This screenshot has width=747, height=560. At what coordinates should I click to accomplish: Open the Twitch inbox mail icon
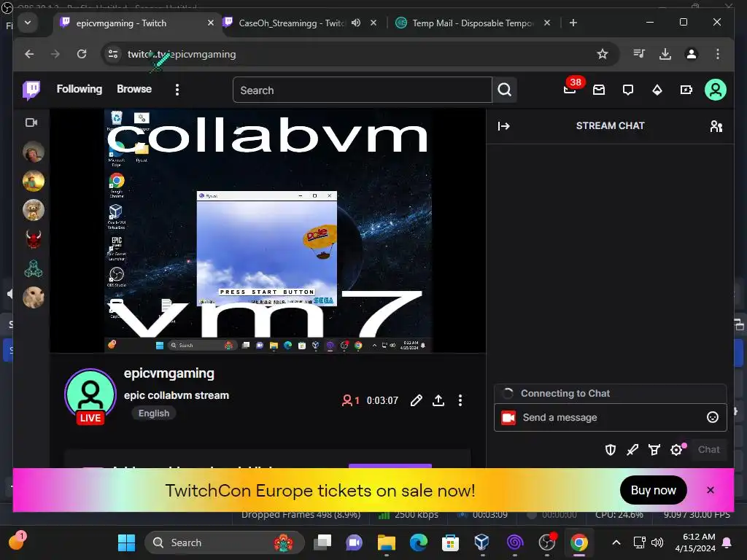pos(599,90)
